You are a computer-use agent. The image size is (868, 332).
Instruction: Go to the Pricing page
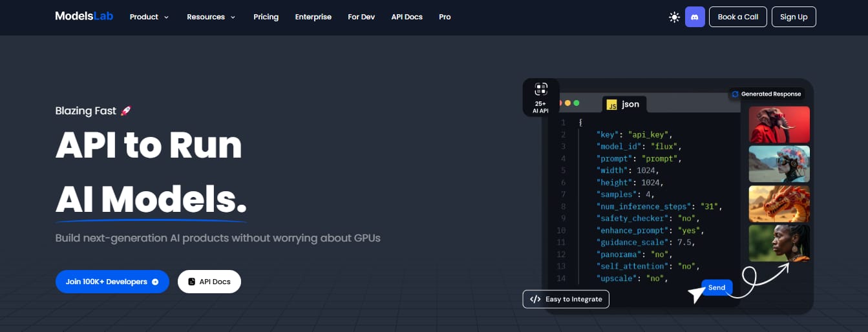coord(266,17)
